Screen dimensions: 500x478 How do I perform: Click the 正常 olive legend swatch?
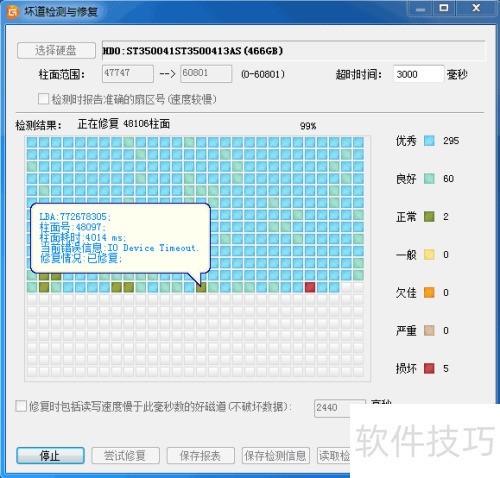pyautogui.click(x=429, y=217)
